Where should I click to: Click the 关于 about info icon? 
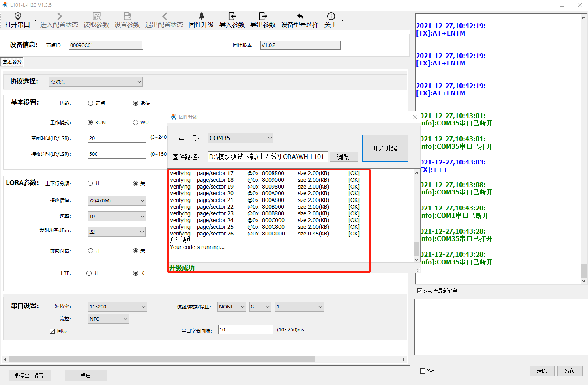pos(331,16)
